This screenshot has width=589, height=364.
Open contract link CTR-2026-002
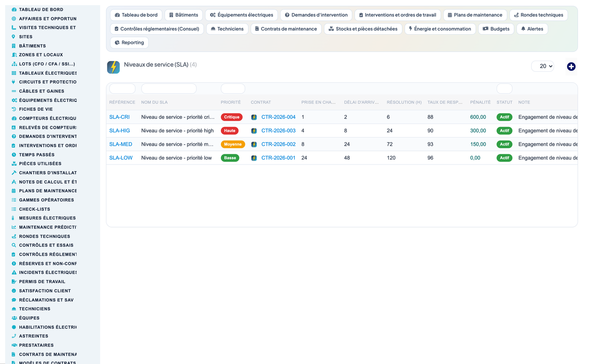pyautogui.click(x=278, y=144)
